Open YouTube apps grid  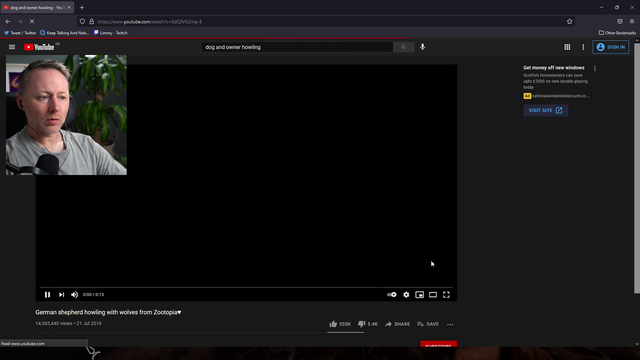click(567, 47)
